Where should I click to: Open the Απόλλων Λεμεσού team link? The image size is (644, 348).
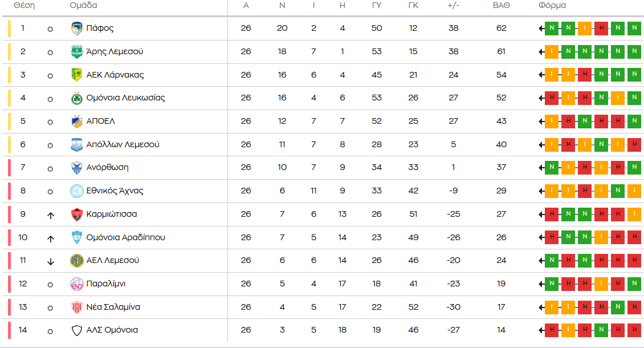123,144
